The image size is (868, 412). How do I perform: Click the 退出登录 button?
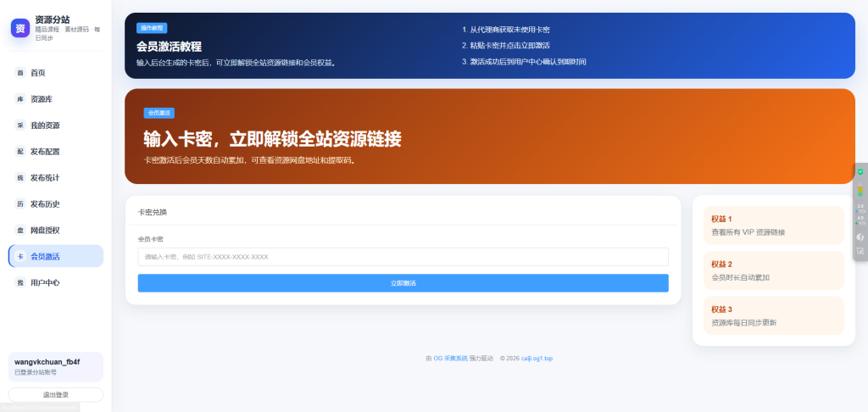(56, 395)
